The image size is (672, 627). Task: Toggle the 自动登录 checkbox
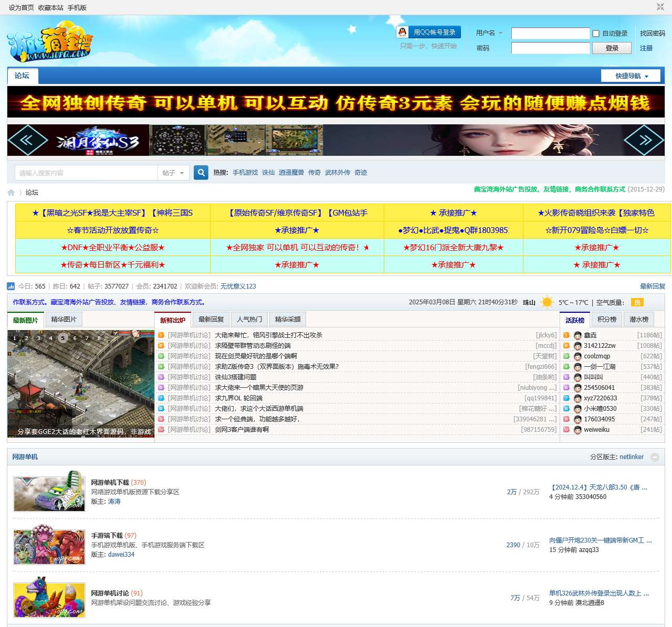[x=596, y=34]
